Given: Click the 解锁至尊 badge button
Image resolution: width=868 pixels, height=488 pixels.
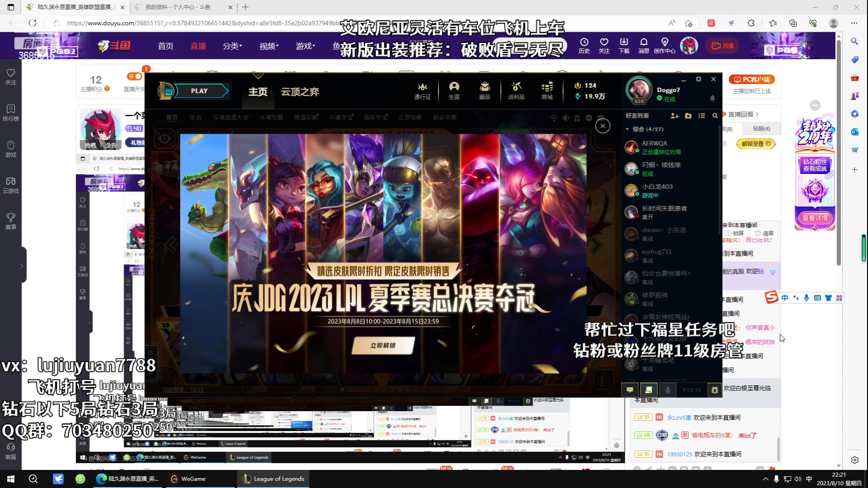Looking at the screenshot, I should pos(756,144).
